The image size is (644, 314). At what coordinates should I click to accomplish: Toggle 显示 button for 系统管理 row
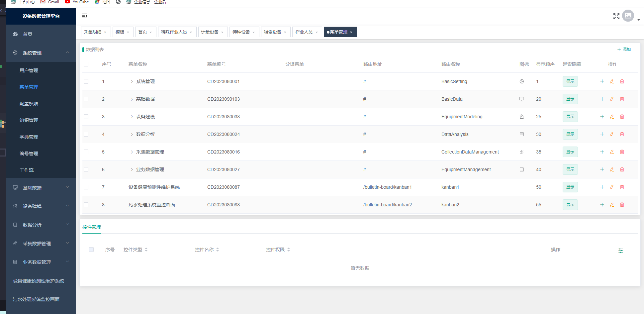click(570, 81)
